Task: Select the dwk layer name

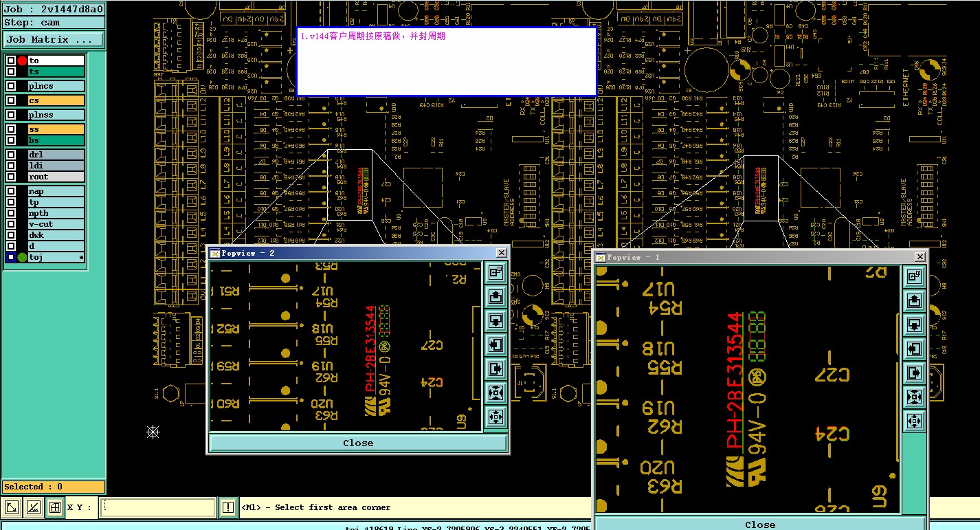Action: 56,235
